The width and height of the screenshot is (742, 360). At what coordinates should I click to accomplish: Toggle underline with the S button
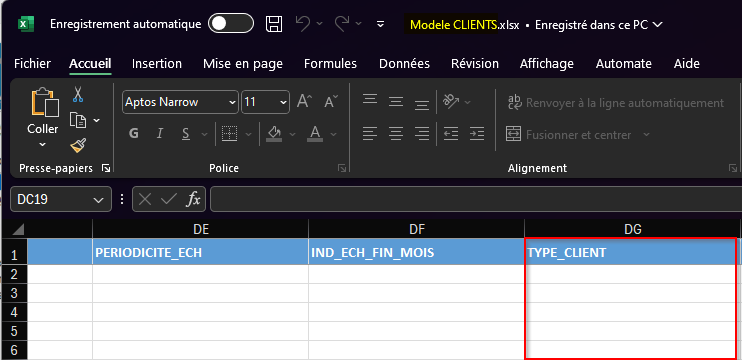pyautogui.click(x=186, y=134)
